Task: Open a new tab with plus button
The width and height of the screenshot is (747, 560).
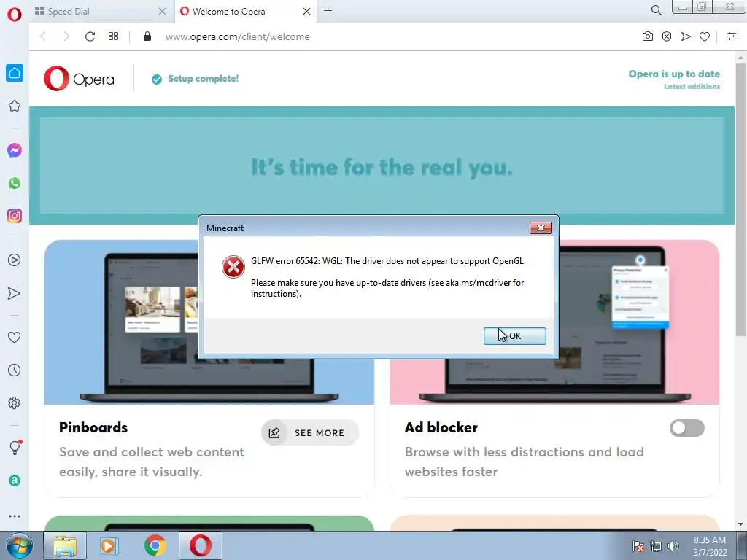Action: tap(328, 10)
